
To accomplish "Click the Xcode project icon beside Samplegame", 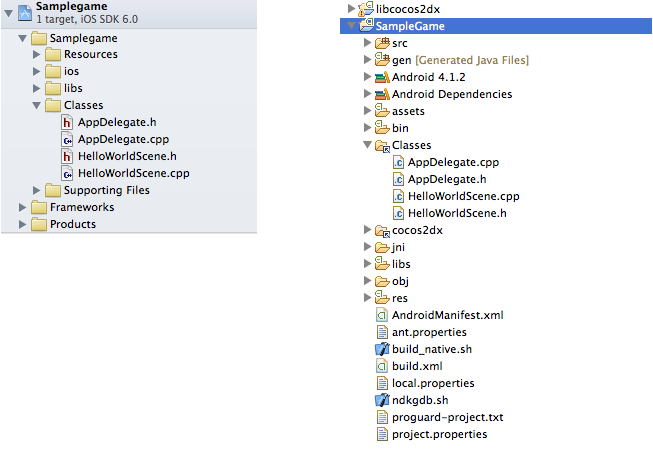I will 25,12.
